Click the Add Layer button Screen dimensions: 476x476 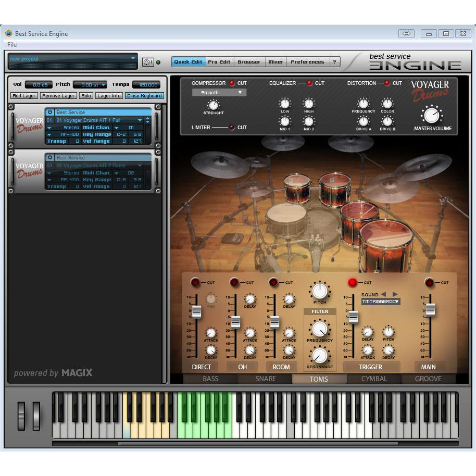tap(24, 96)
